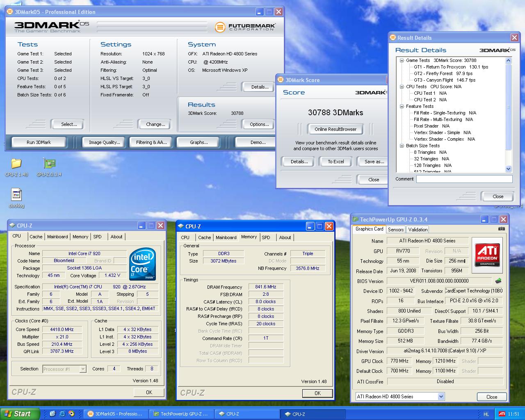The image size is (525, 420).
Task: Click the 3DMark Score window title icon
Action: (281, 80)
